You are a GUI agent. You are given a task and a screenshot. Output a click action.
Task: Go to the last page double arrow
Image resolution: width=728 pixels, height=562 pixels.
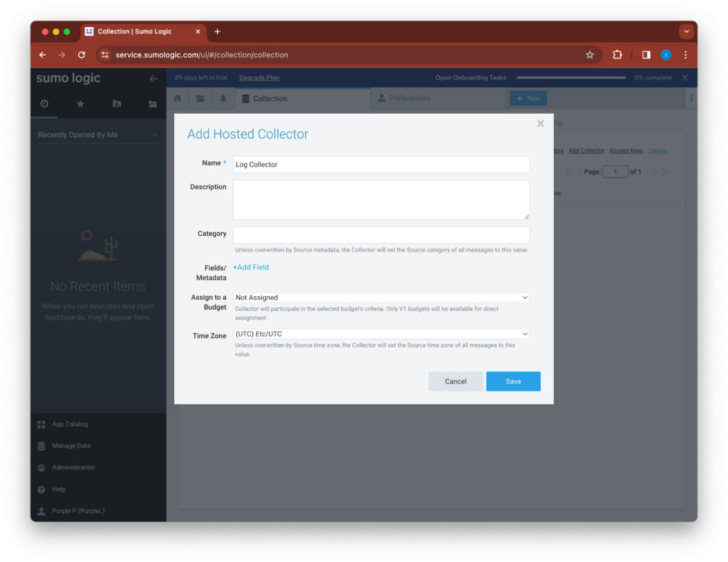point(665,172)
